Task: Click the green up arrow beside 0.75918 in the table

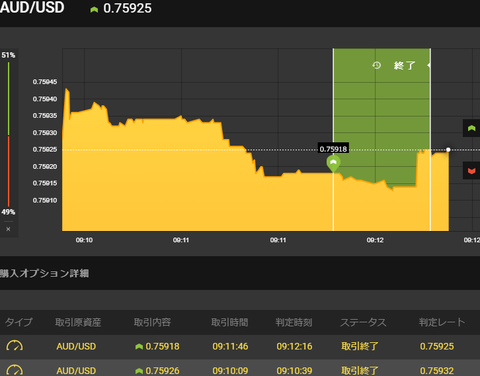Action: [139, 347]
